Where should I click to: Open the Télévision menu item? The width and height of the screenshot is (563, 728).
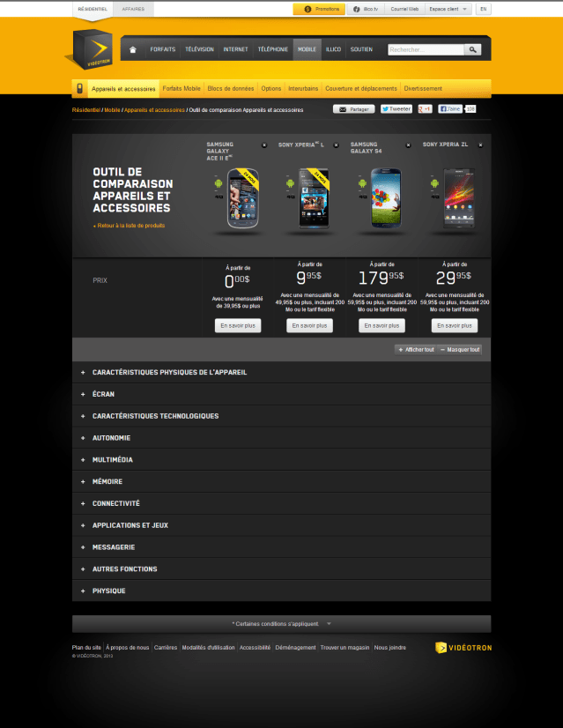[x=199, y=49]
